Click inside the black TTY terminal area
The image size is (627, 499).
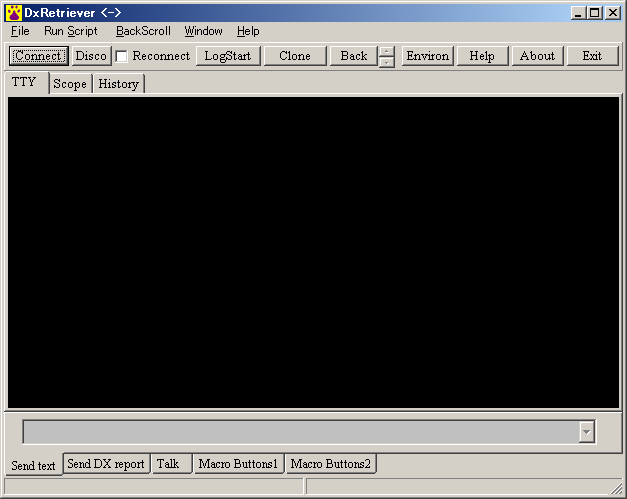coord(314,253)
